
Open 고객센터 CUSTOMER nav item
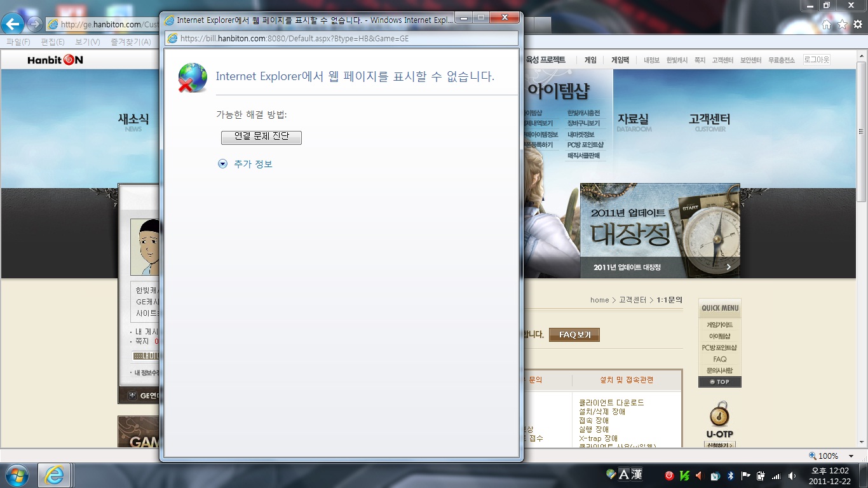[710, 121]
